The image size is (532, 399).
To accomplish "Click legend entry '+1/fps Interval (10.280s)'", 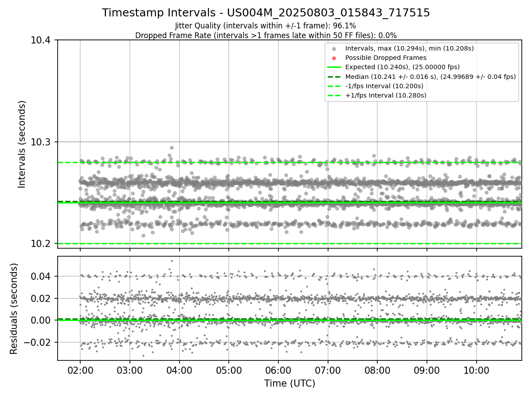I will click(x=386, y=95).
